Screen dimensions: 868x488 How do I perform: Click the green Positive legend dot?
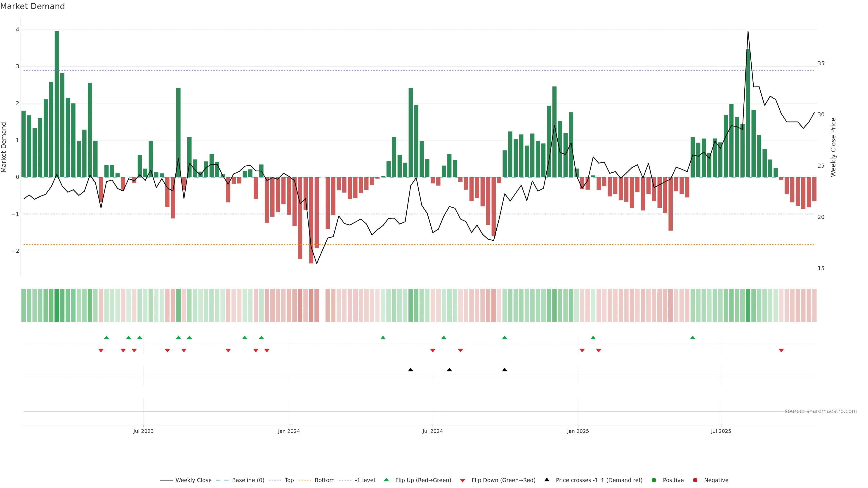654,480
